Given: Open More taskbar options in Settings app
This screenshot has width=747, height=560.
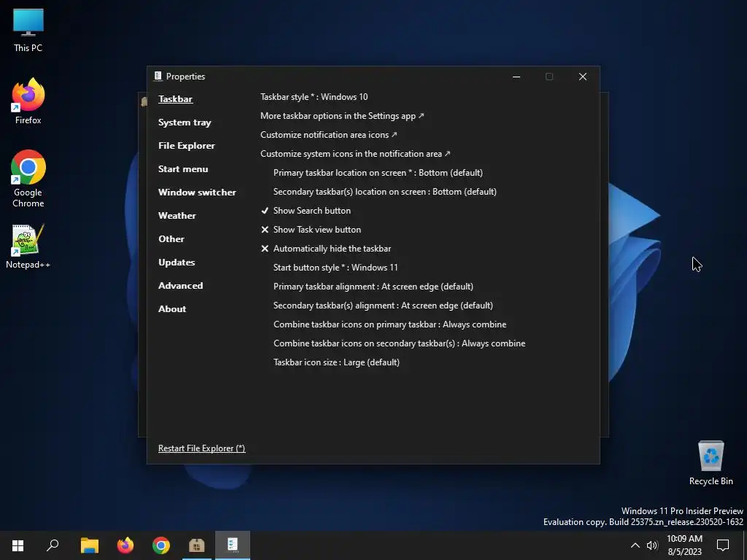Looking at the screenshot, I should [x=342, y=116].
